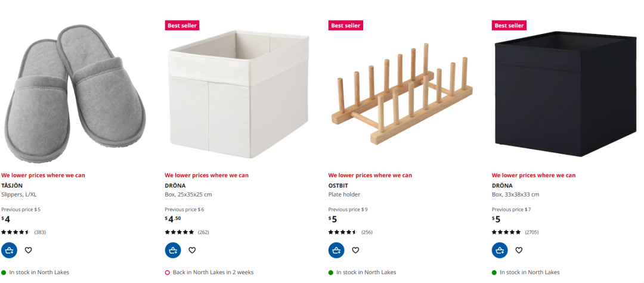
Task: Add white DRÖNA box to cart
Action: pos(173,250)
